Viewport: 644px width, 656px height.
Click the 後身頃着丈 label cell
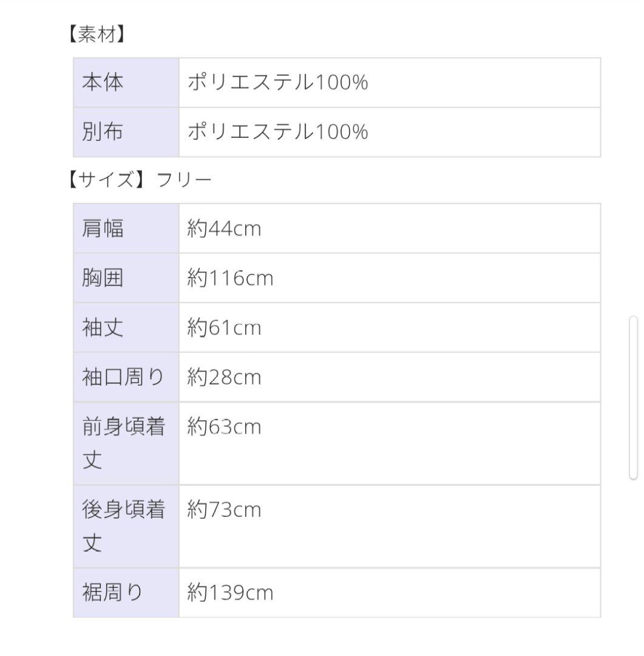[126, 527]
